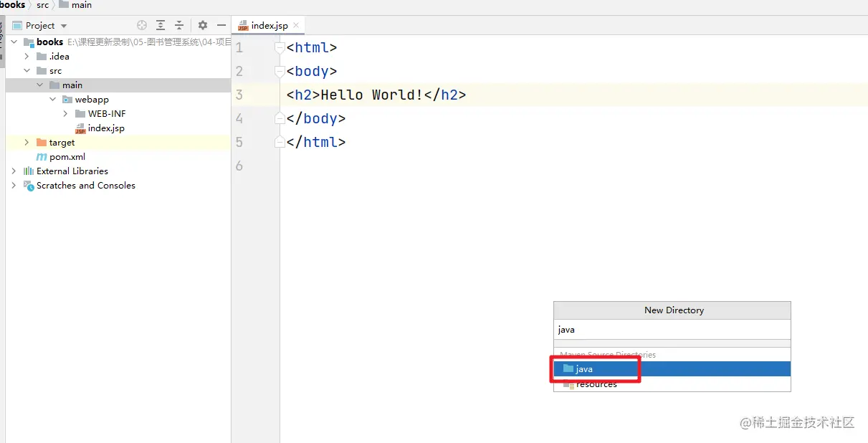This screenshot has height=443, width=868.
Task: Select the main folder row
Action: pyautogui.click(x=118, y=85)
